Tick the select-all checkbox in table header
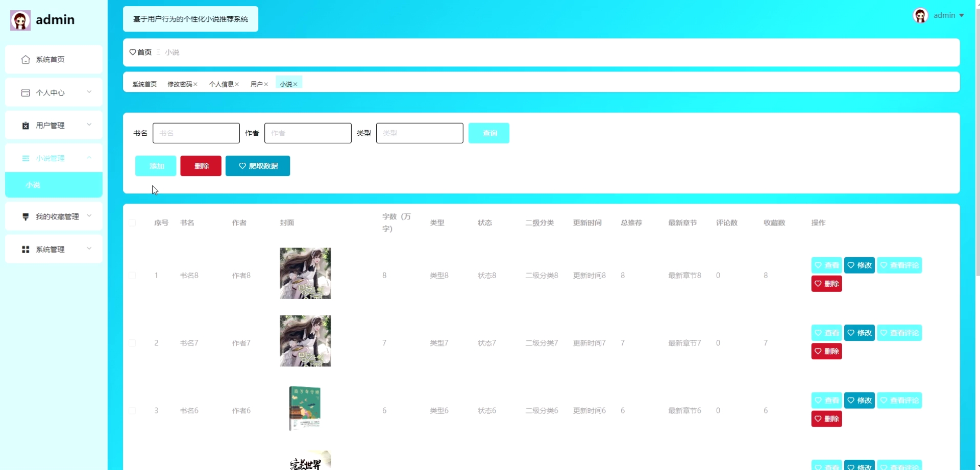Viewport: 980px width, 470px height. 132,223
